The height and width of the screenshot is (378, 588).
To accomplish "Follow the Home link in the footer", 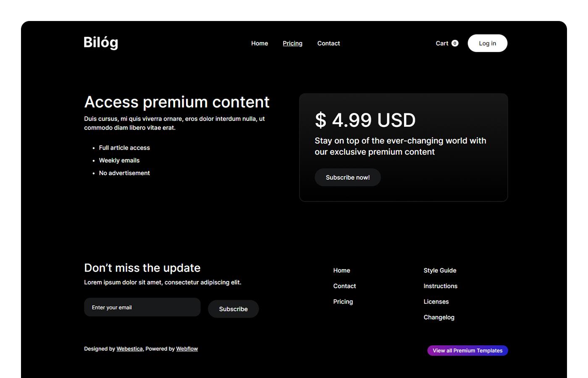I will click(341, 270).
